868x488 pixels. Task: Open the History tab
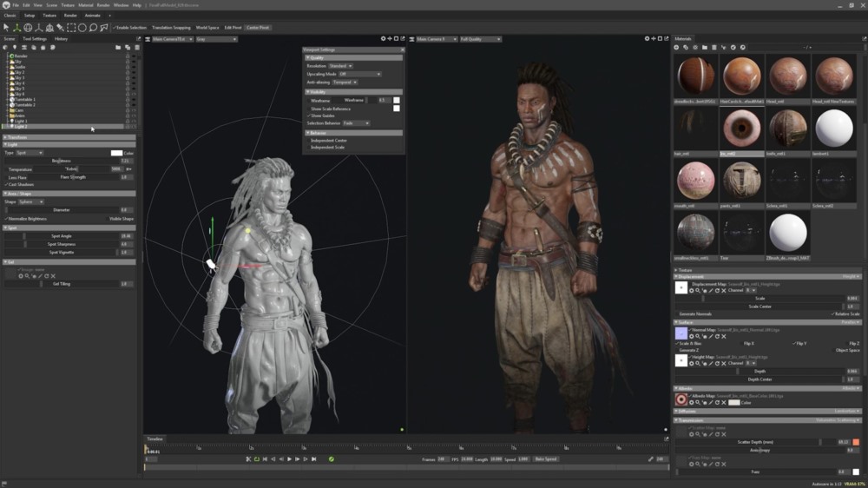click(61, 39)
